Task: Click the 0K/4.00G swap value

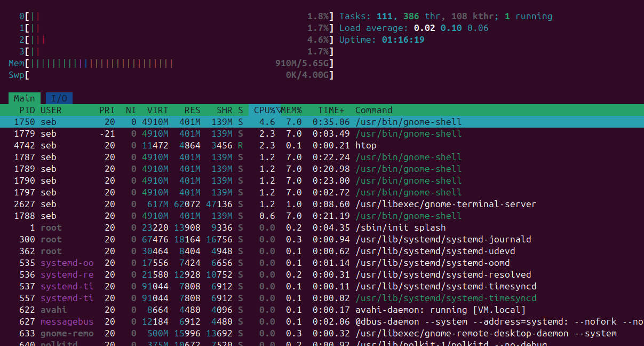Action: 307,75
